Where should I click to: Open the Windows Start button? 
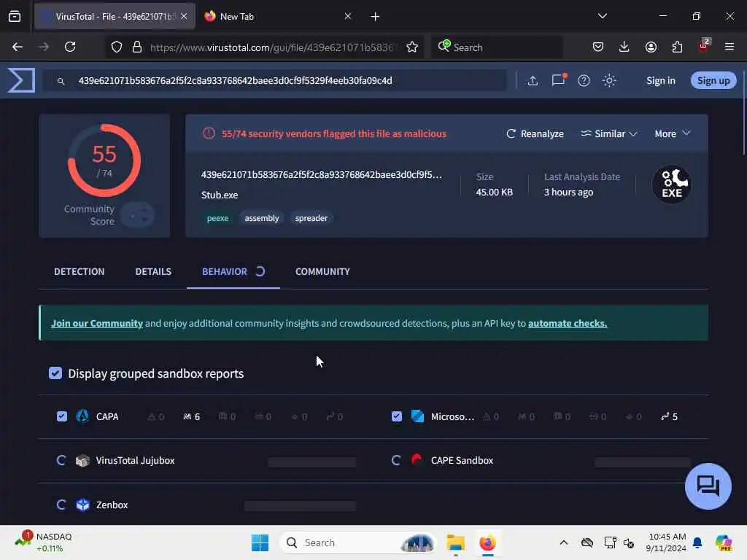coord(260,542)
